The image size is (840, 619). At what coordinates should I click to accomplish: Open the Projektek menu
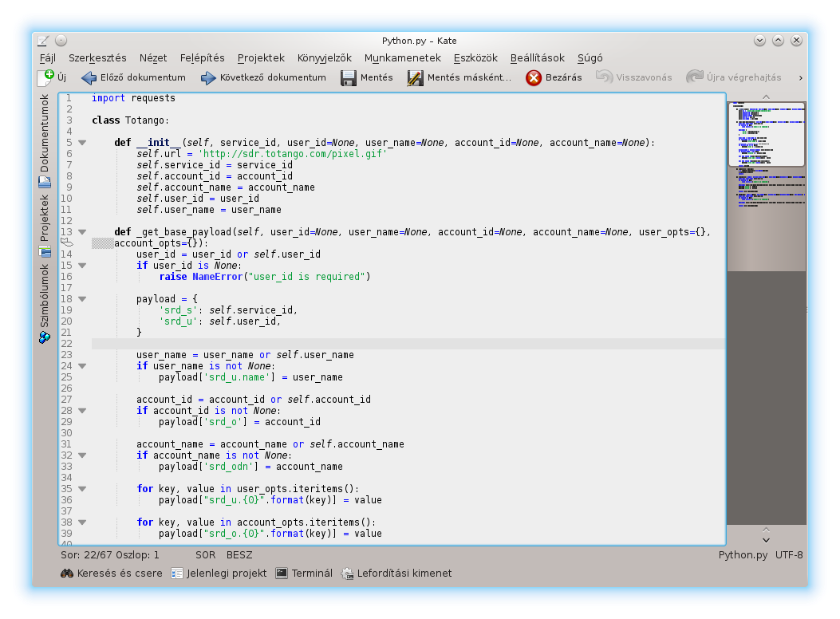(x=261, y=57)
